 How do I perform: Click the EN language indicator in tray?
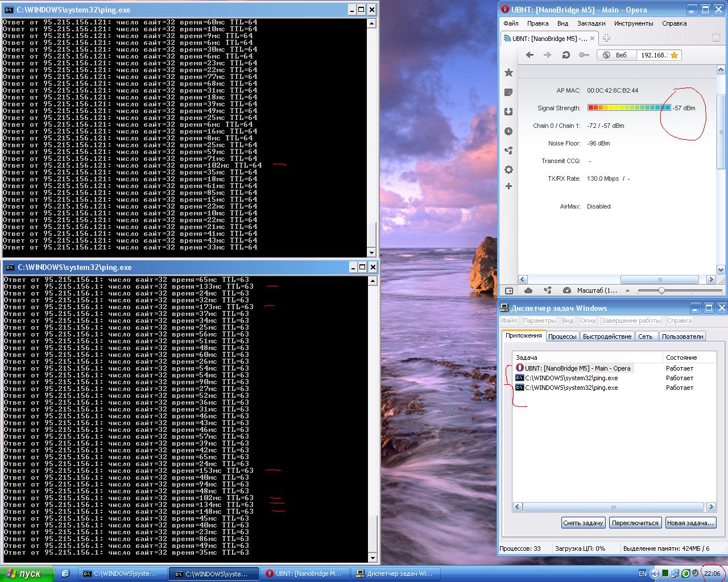642,573
